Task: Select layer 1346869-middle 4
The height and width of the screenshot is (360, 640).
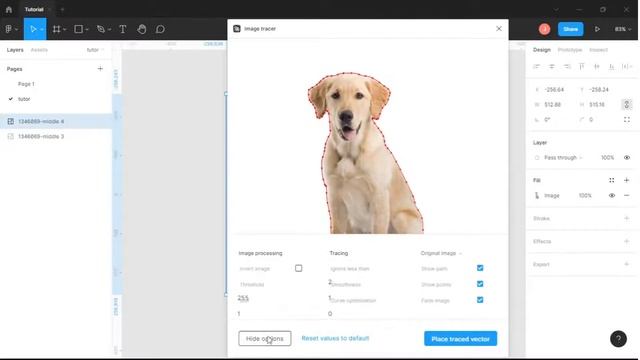Action: 56,121
